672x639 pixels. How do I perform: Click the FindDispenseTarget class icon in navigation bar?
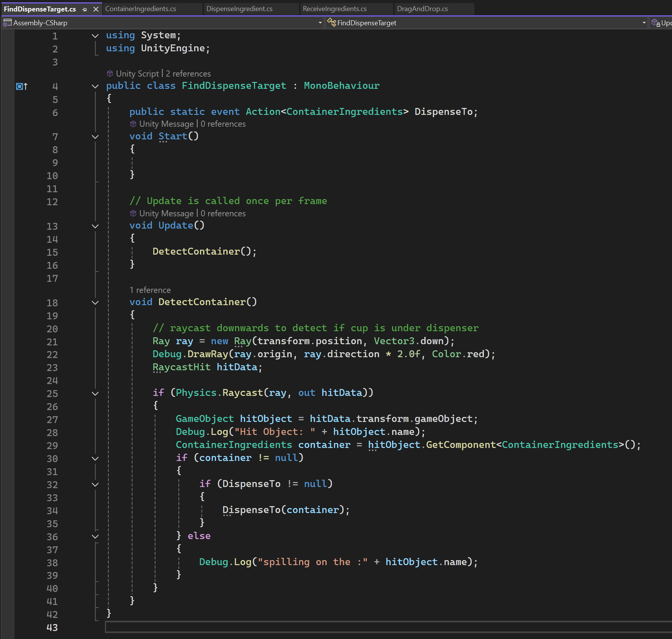tap(332, 23)
